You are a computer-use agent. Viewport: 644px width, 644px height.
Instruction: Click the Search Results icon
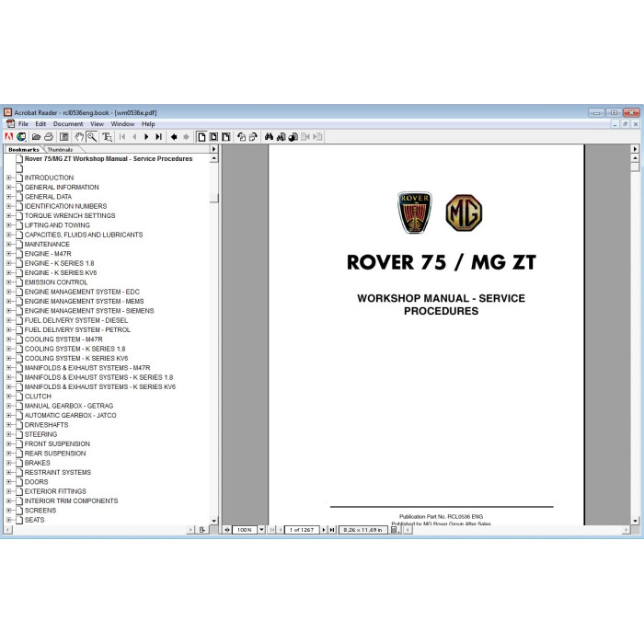(x=293, y=137)
